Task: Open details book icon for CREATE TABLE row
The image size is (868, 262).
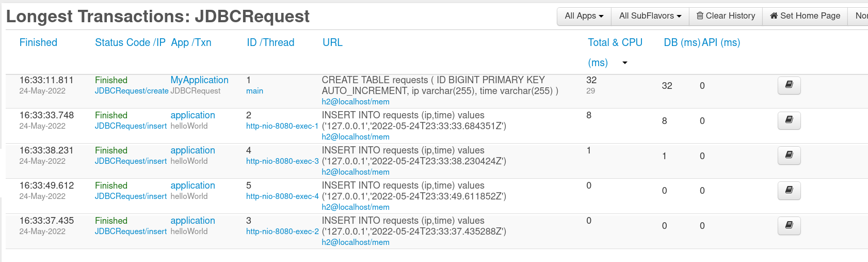Action: (x=789, y=85)
